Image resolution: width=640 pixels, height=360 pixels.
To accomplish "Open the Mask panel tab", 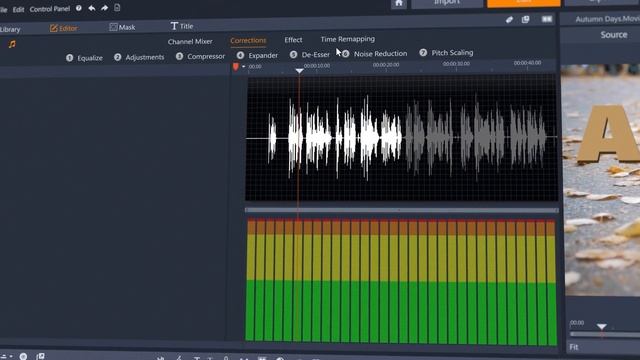I will [122, 27].
